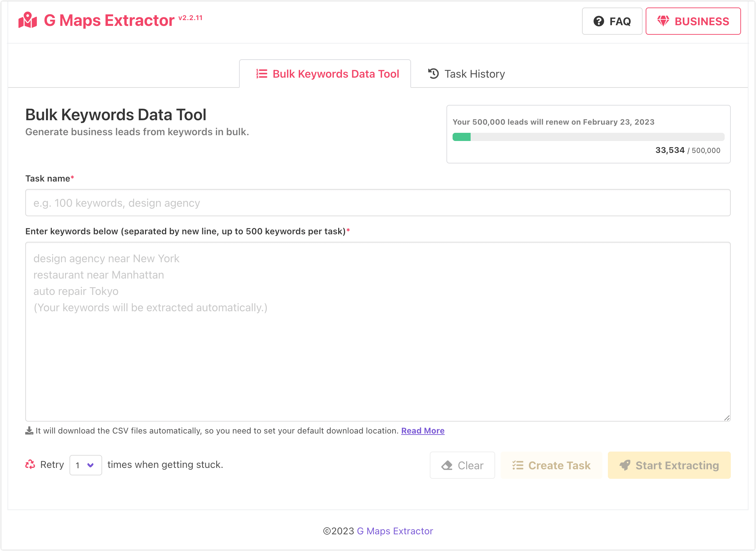Focus the Task name input field
The image size is (756, 551).
click(x=378, y=203)
